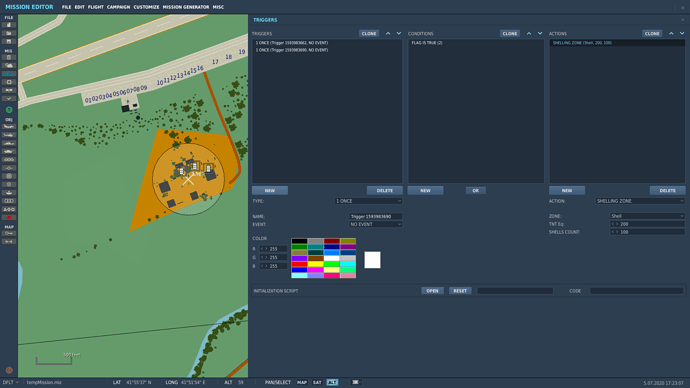
Task: Open the ZONE dropdown showing Shell
Action: click(x=647, y=216)
